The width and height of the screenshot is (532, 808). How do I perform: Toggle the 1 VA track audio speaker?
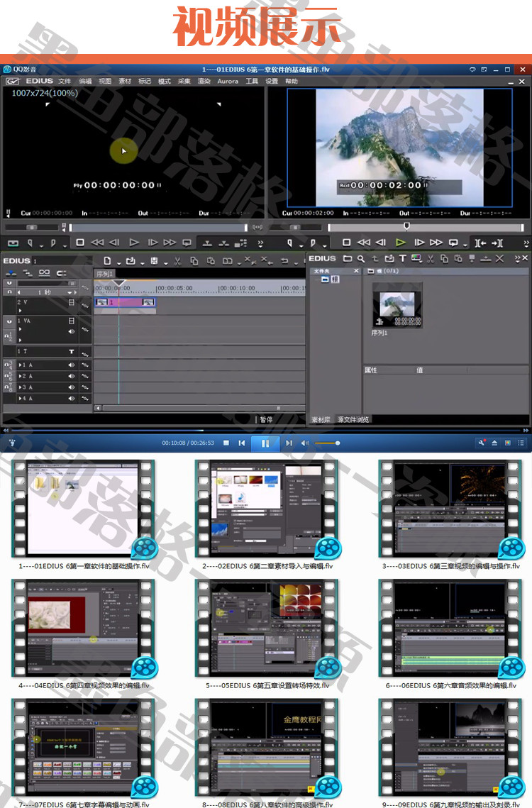[72, 331]
